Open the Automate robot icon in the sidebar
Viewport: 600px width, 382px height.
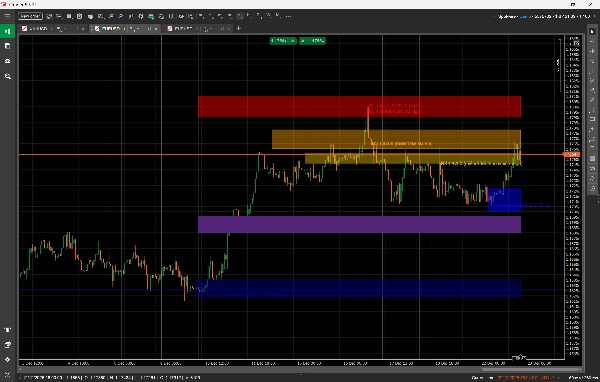pyautogui.click(x=7, y=61)
